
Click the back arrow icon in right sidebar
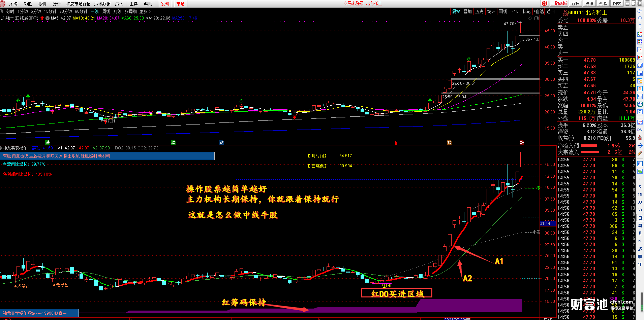click(640, 11)
